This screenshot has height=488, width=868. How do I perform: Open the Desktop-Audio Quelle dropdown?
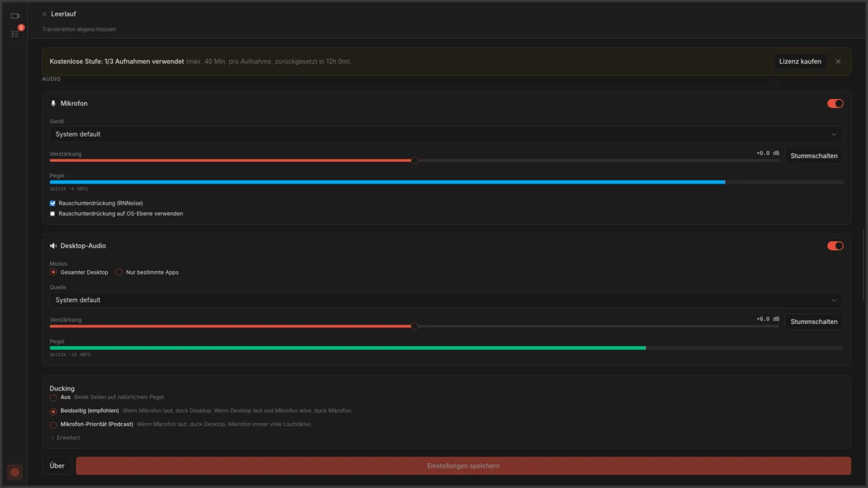click(446, 300)
